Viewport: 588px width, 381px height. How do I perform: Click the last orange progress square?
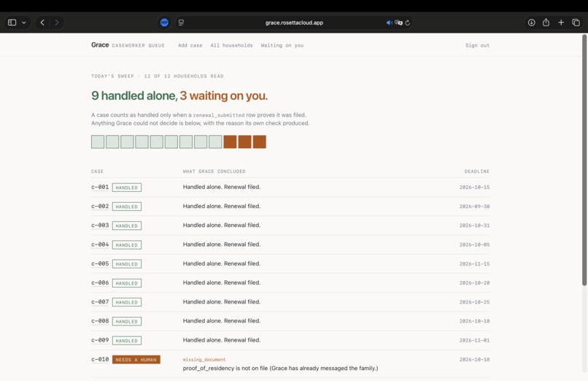point(260,142)
